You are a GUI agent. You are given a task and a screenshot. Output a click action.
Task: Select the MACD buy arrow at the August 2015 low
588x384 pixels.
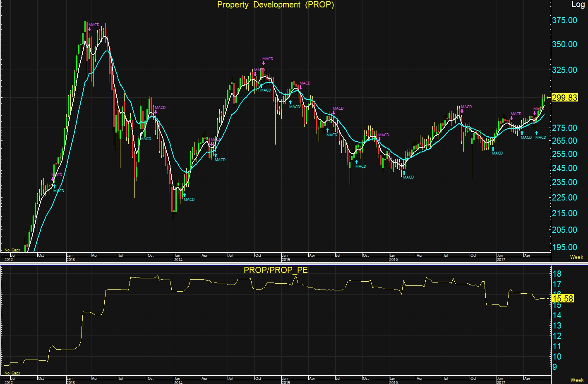coord(356,162)
